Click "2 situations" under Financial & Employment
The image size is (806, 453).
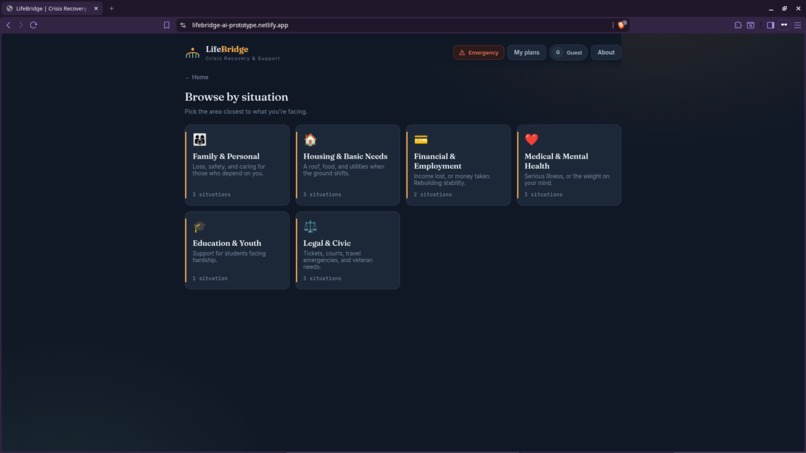pyautogui.click(x=433, y=195)
